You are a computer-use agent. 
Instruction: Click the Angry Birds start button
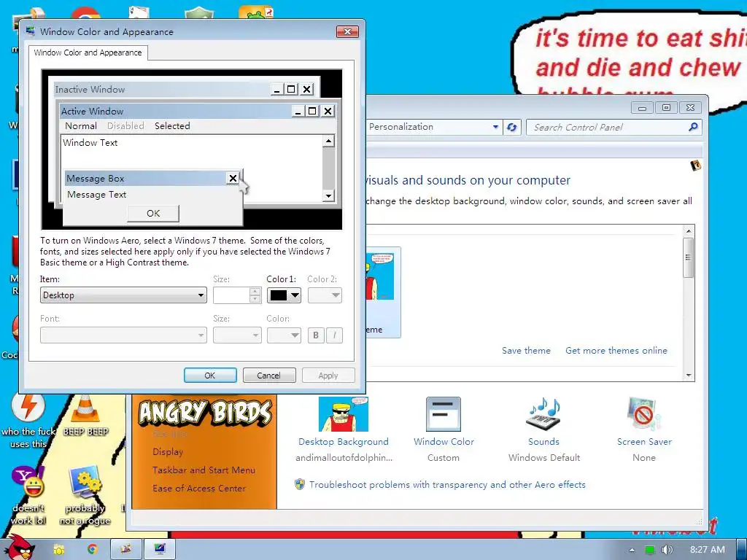(18, 548)
